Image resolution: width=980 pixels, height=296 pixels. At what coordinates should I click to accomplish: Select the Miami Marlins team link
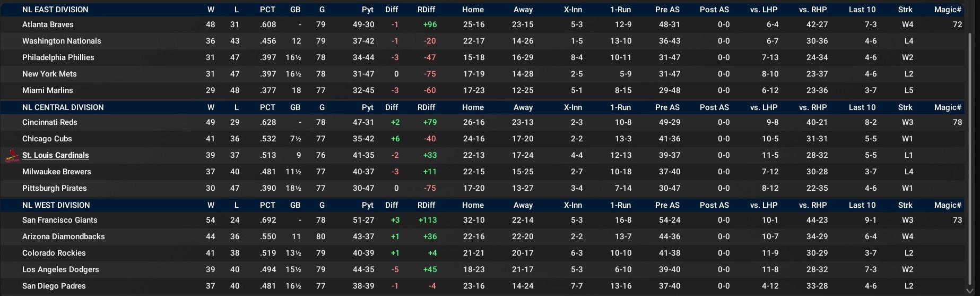tap(48, 90)
